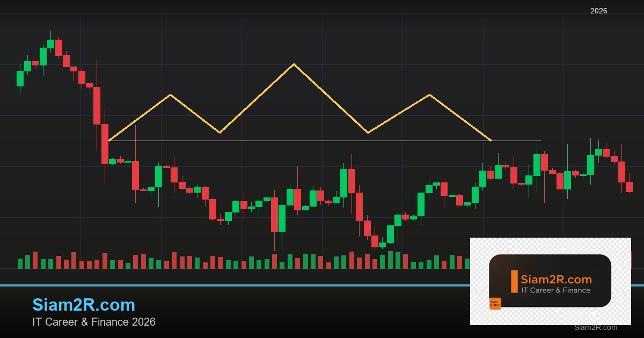Click the right end of yellow pattern on neckline
644x338 pixels.
click(x=491, y=141)
